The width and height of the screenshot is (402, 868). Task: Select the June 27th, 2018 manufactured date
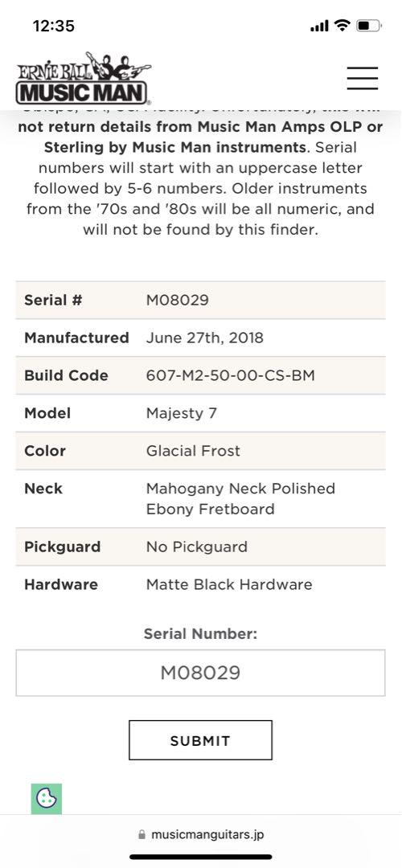(204, 338)
